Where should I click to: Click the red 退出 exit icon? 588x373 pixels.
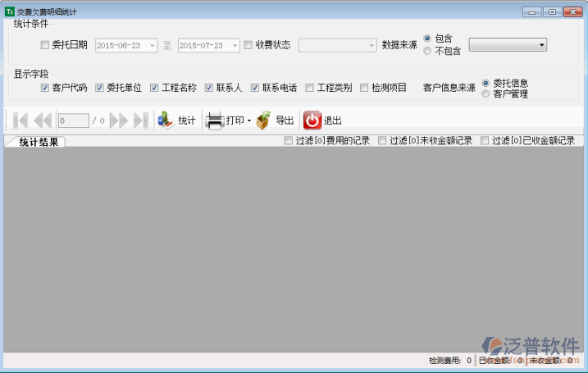[312, 121]
